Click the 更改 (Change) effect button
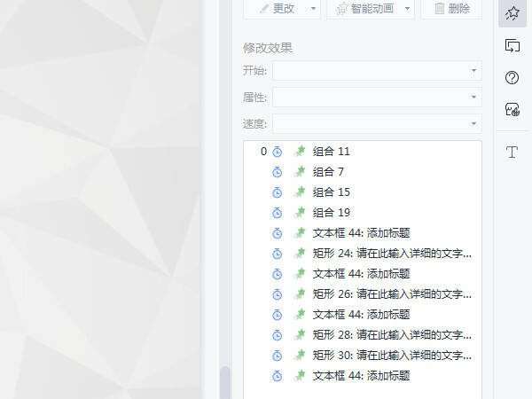Image resolution: width=532 pixels, height=399 pixels. (277, 9)
